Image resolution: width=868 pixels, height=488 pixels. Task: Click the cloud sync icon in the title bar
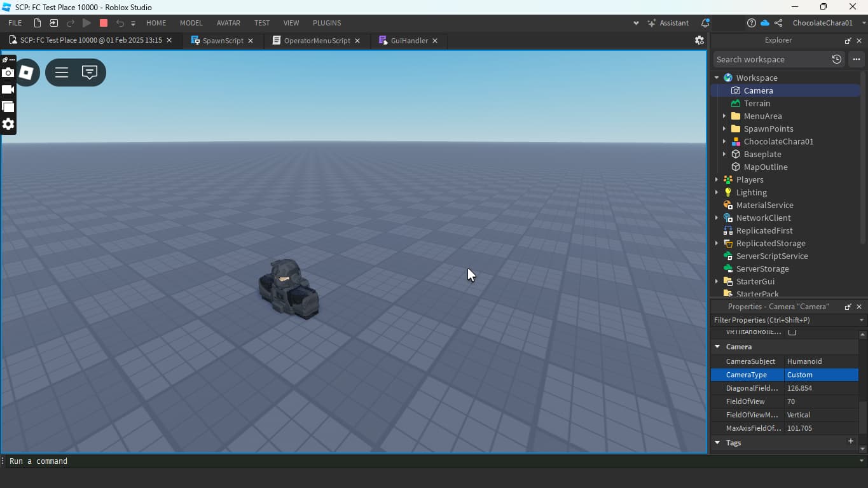(x=764, y=22)
